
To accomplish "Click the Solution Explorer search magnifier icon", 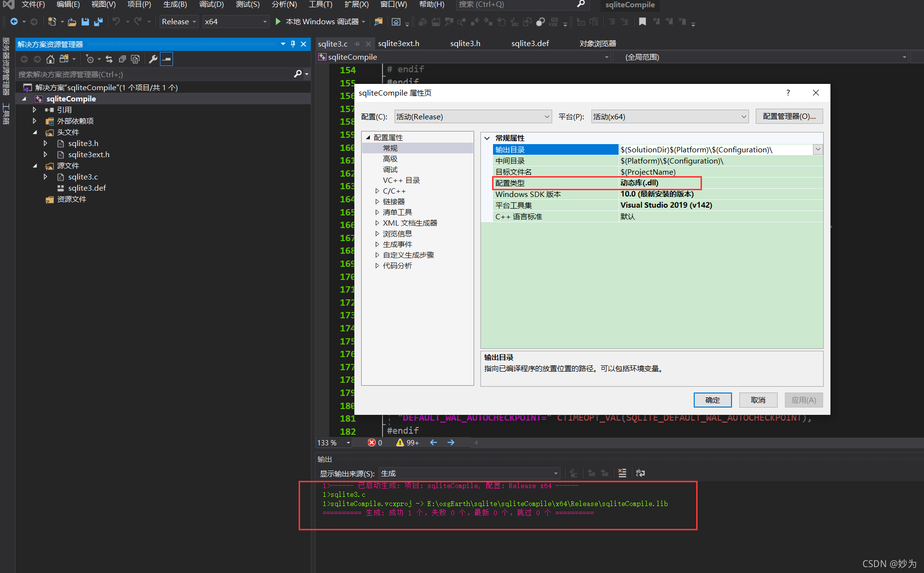I will point(298,74).
